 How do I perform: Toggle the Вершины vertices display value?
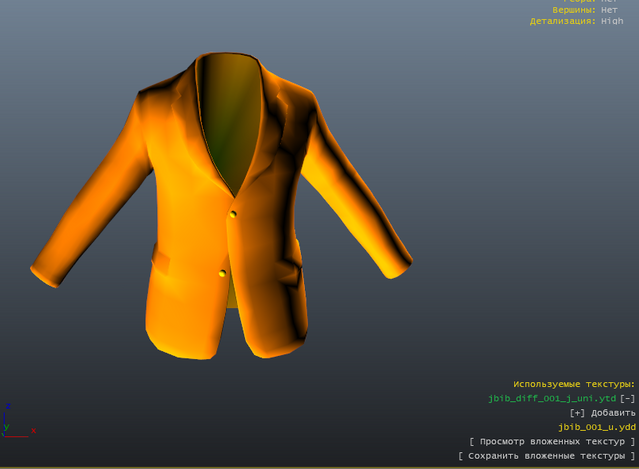(x=609, y=9)
